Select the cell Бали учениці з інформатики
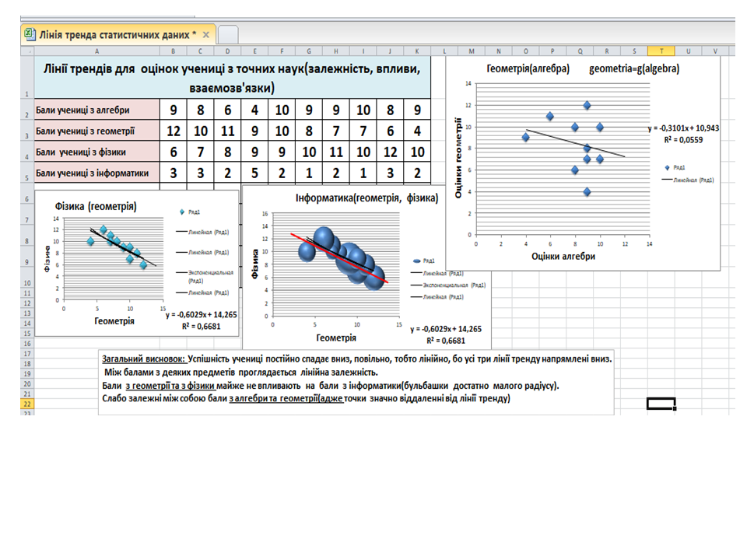Viewport: 747px width, 560px height. coord(96,173)
